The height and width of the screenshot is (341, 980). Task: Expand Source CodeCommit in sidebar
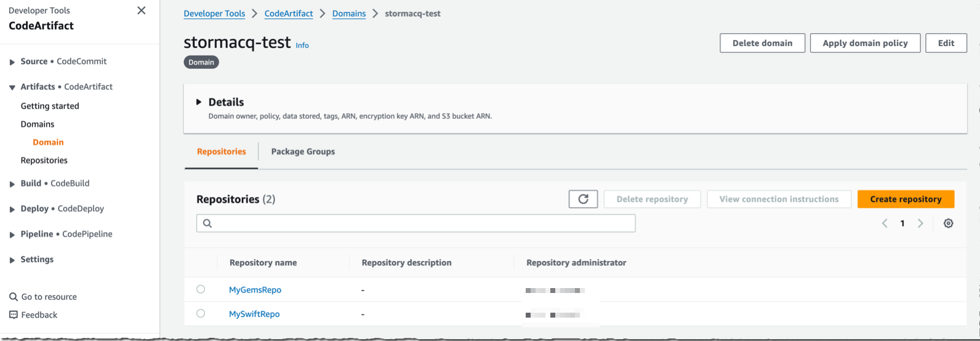point(12,62)
